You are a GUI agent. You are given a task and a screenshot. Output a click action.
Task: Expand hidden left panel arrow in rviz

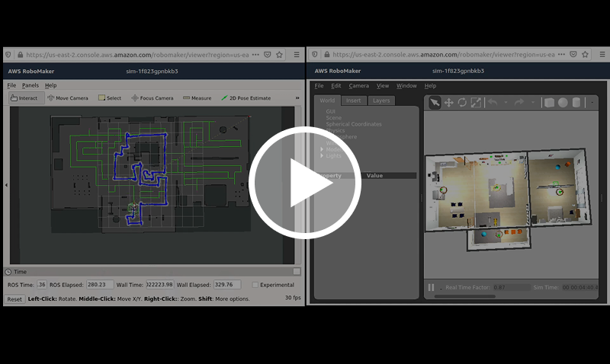6,185
